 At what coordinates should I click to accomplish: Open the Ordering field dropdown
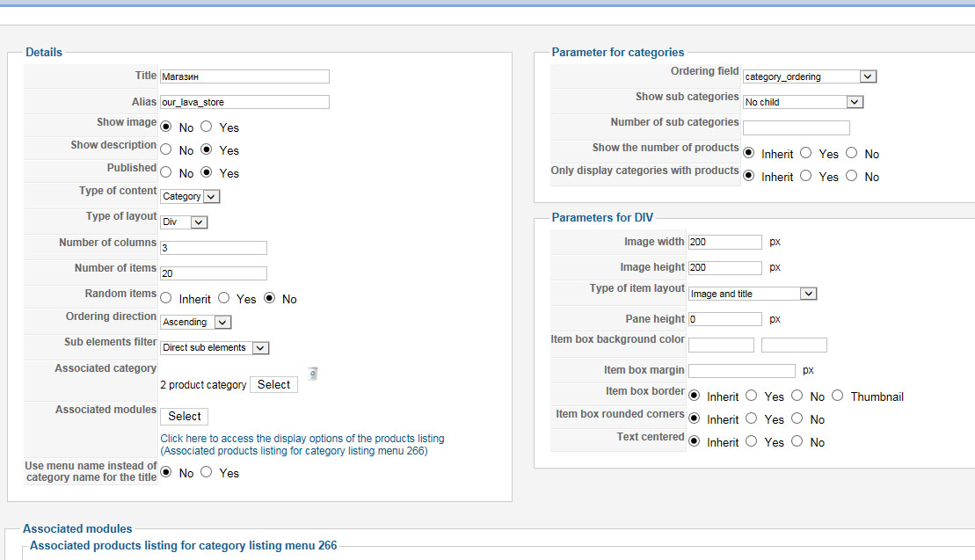click(x=809, y=76)
